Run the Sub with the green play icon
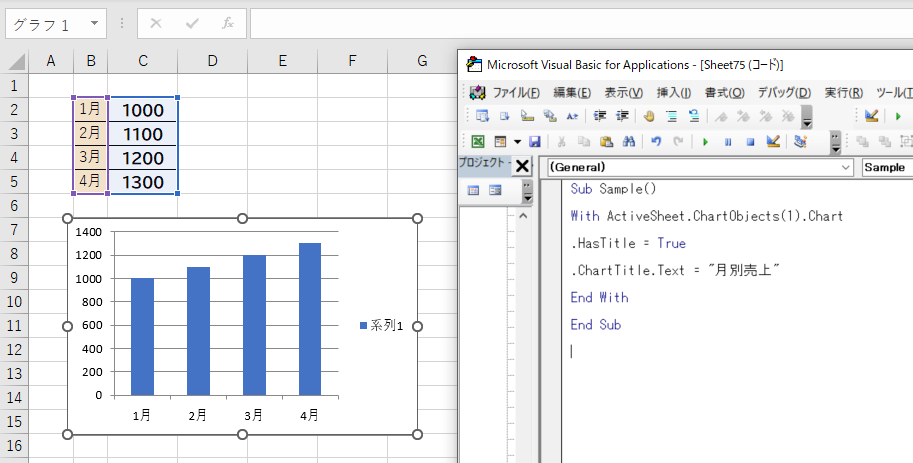913x463 pixels. point(705,142)
